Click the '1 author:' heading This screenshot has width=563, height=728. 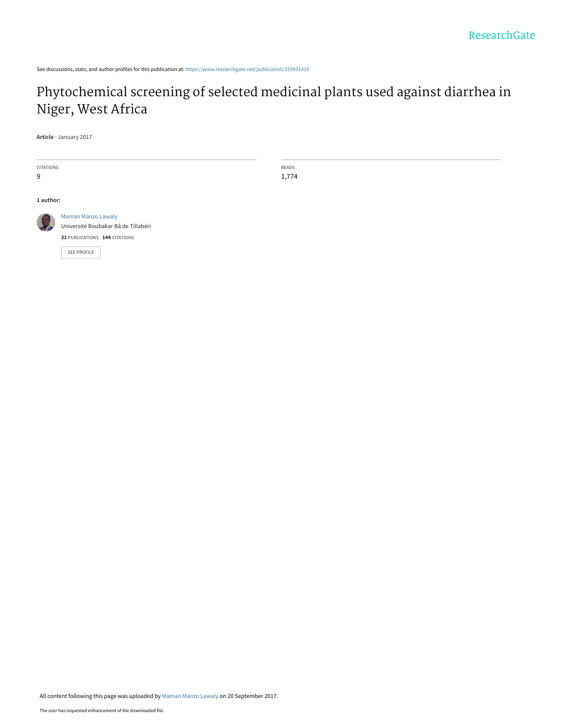(49, 200)
